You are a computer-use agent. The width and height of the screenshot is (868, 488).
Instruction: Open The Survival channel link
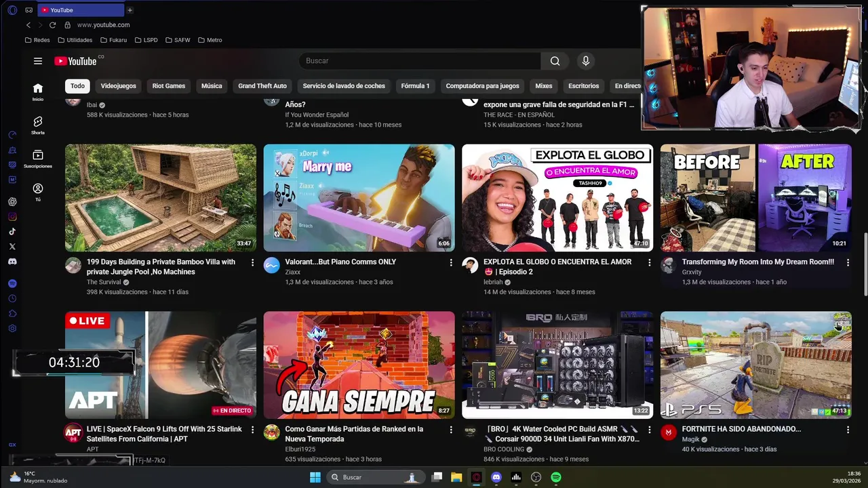point(104,282)
